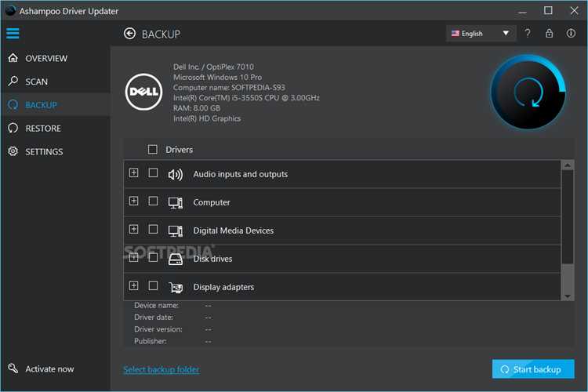Check the Audio inputs and outputs box
The width and height of the screenshot is (588, 392).
153,172
